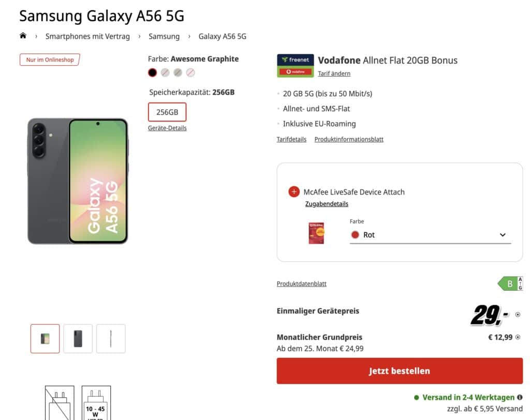Click info icon next to one-time device price
The image size is (530, 420).
518,314
